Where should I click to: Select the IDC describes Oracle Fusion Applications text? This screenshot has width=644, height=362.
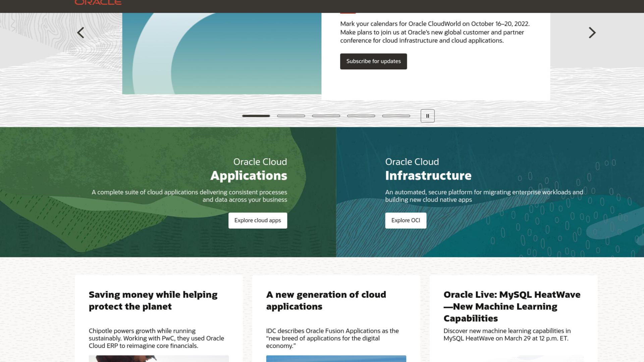(x=332, y=338)
